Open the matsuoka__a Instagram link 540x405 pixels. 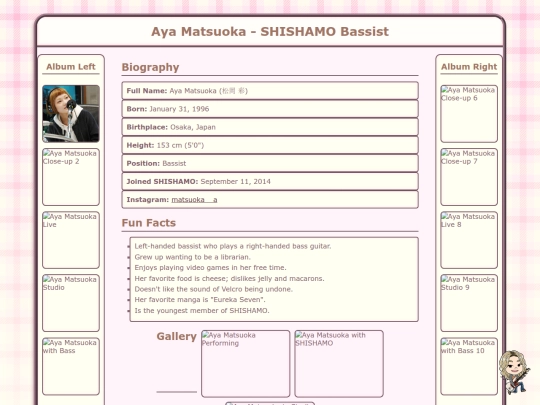pyautogui.click(x=194, y=200)
